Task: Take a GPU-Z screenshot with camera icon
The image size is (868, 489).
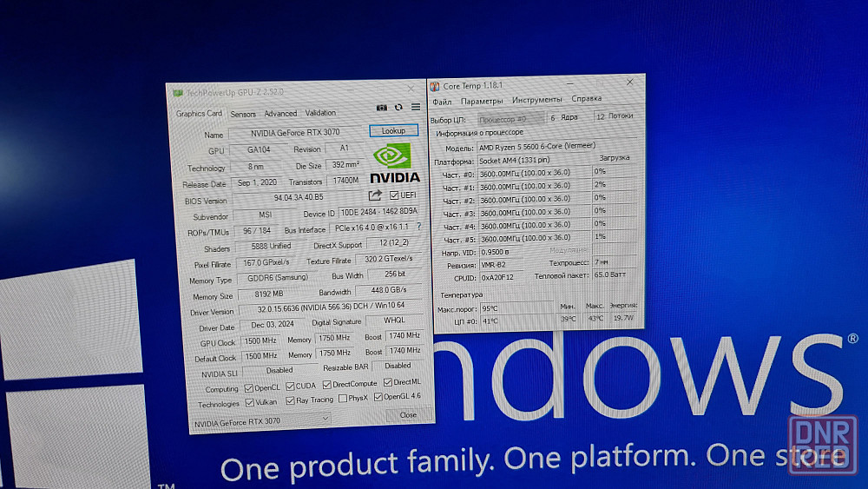Action: pyautogui.click(x=381, y=108)
